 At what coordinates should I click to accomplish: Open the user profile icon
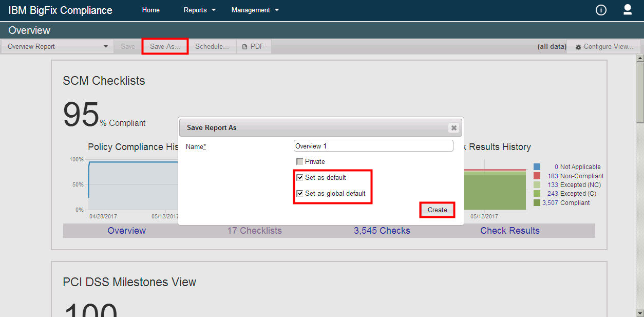click(627, 10)
